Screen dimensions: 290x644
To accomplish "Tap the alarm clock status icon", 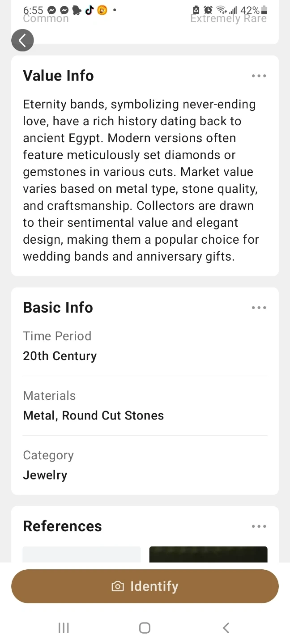I will (x=208, y=10).
